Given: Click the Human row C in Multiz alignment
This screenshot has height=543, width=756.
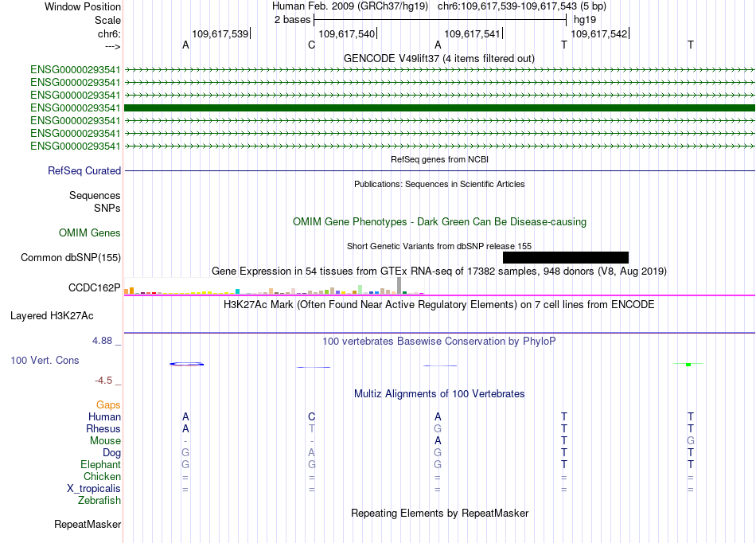Looking at the screenshot, I should (311, 416).
